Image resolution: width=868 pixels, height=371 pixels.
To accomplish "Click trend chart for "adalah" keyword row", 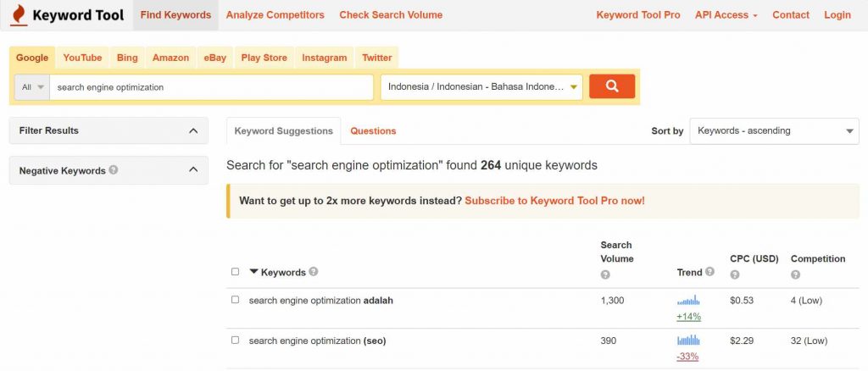I will click(688, 301).
